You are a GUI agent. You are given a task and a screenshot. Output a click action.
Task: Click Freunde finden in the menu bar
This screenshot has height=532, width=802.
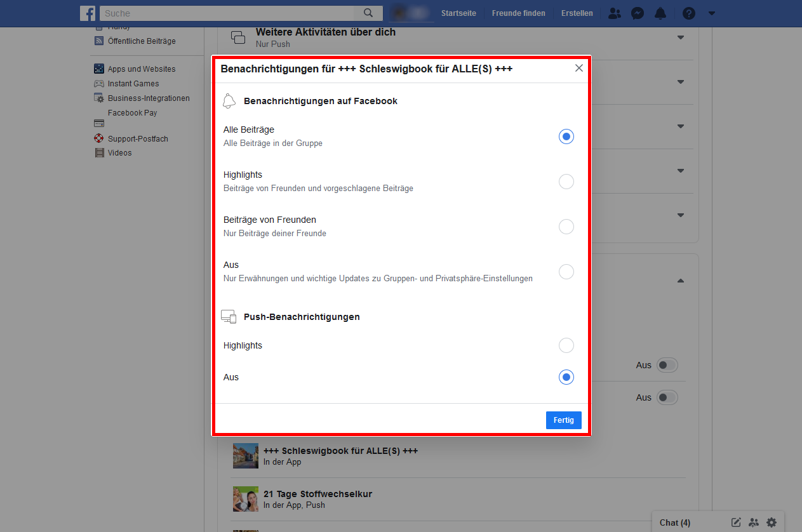coord(518,13)
